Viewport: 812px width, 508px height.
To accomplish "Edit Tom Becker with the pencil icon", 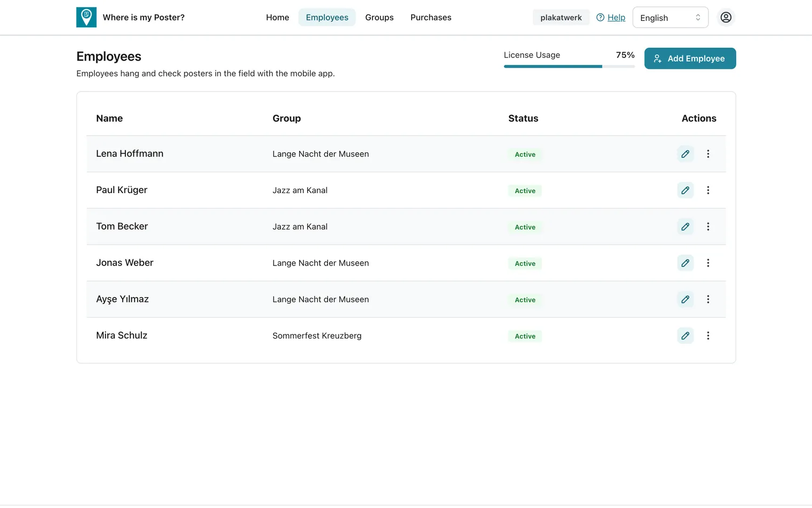I will pos(685,227).
